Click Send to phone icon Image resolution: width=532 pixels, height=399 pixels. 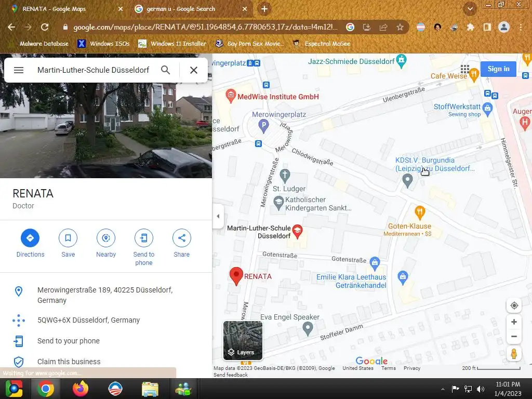[144, 238]
